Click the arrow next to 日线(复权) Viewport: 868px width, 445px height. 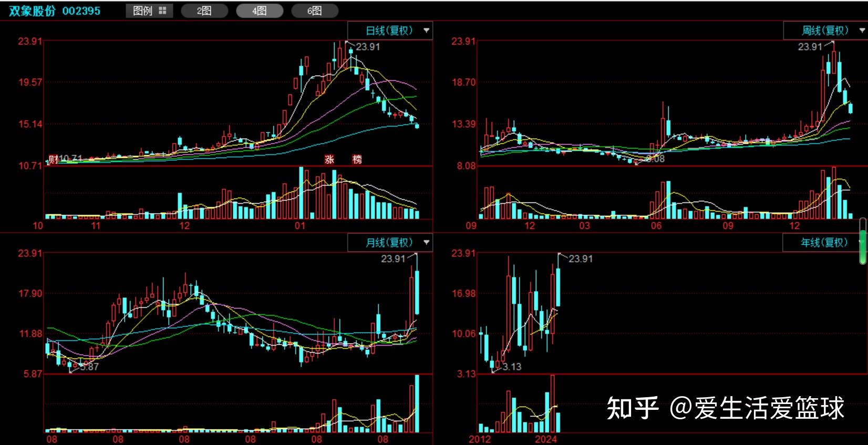tap(426, 30)
